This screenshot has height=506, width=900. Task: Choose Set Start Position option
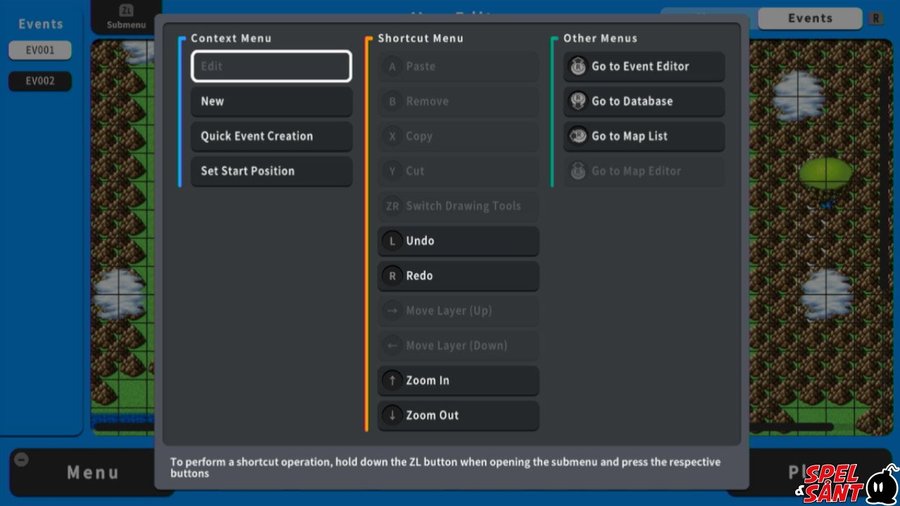click(x=271, y=172)
